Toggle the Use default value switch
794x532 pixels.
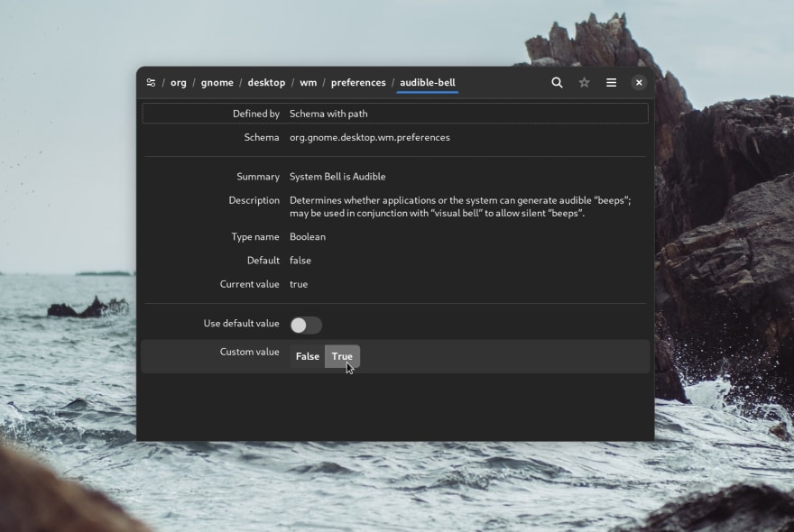coord(306,325)
